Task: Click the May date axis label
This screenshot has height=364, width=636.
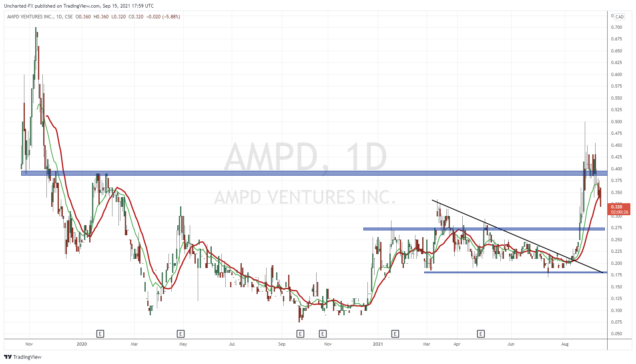Action: (183, 344)
